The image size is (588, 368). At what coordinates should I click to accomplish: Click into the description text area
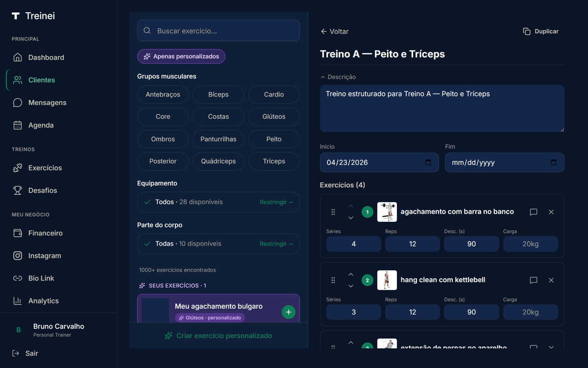pyautogui.click(x=442, y=108)
